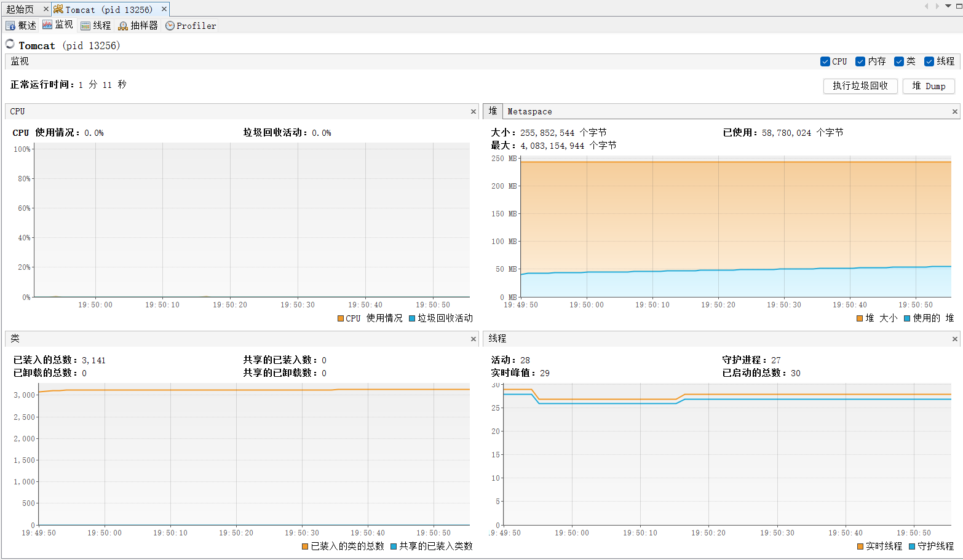Screen dimensions: 963x560
Task: Maximize the window via restore icon
Action: coord(959,6)
